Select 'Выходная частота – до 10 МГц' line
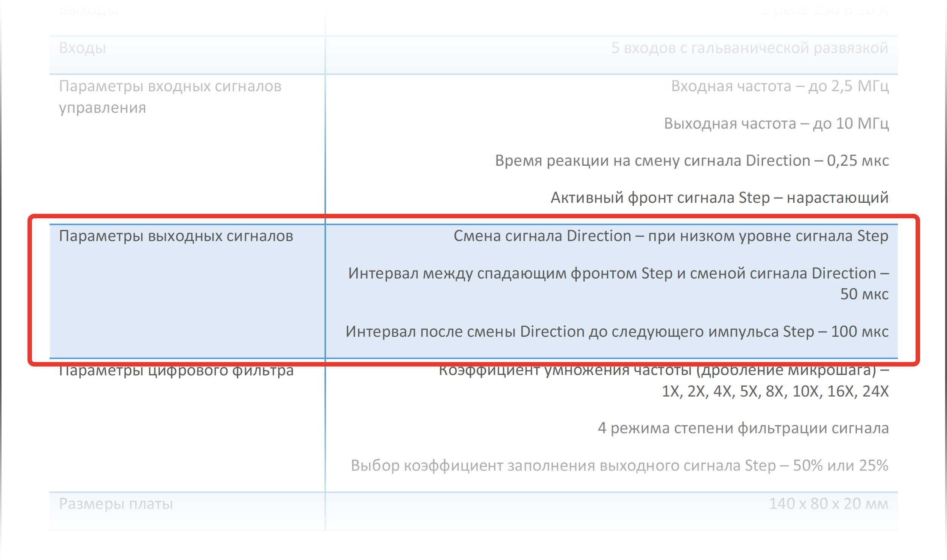This screenshot has height=560, width=947. 776,123
